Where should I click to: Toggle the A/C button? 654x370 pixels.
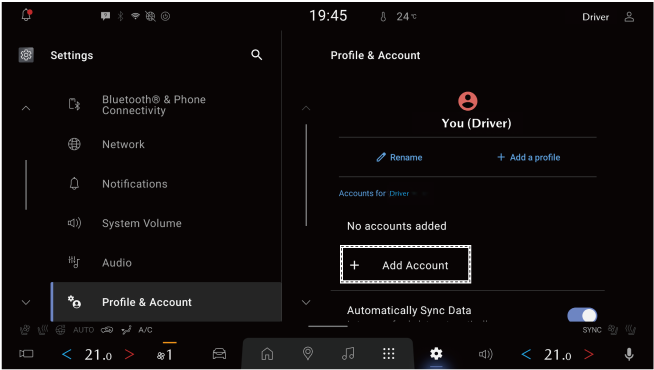(146, 330)
